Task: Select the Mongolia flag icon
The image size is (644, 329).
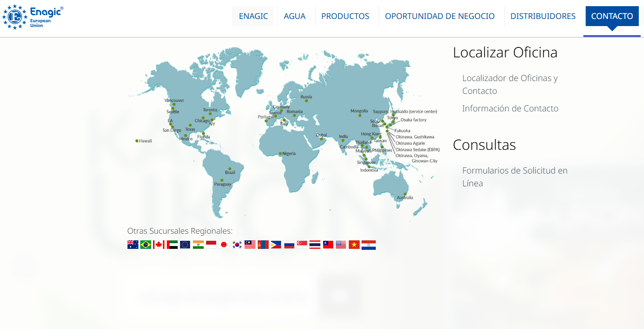Action: click(x=263, y=245)
